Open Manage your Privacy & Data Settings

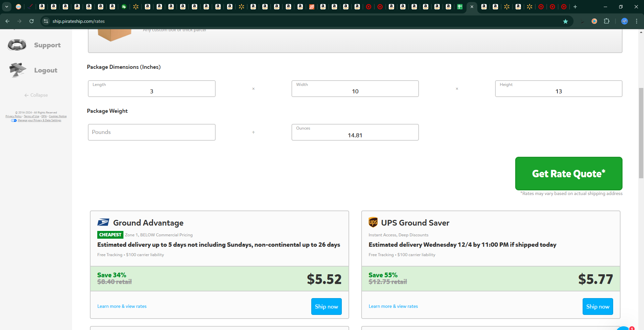pos(39,121)
